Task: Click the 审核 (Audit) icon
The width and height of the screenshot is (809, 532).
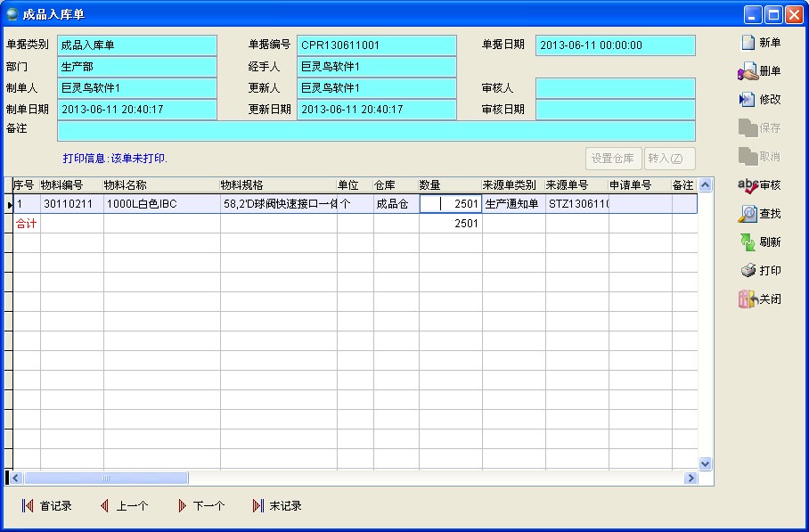Action: [748, 185]
